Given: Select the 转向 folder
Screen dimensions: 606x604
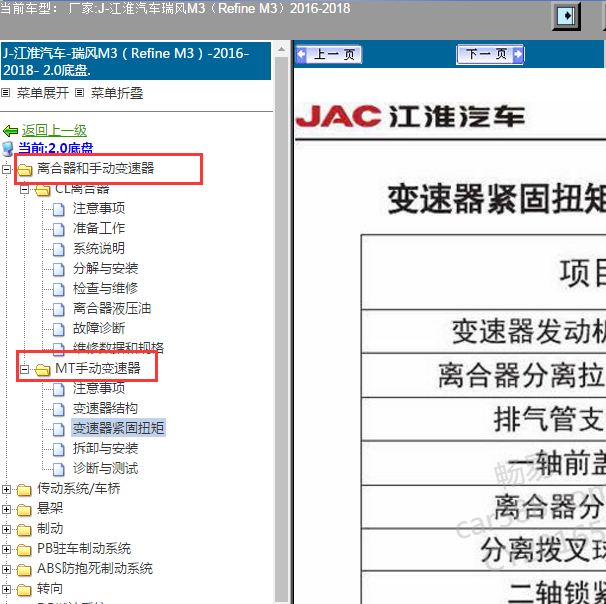Looking at the screenshot, I should click(x=50, y=589).
